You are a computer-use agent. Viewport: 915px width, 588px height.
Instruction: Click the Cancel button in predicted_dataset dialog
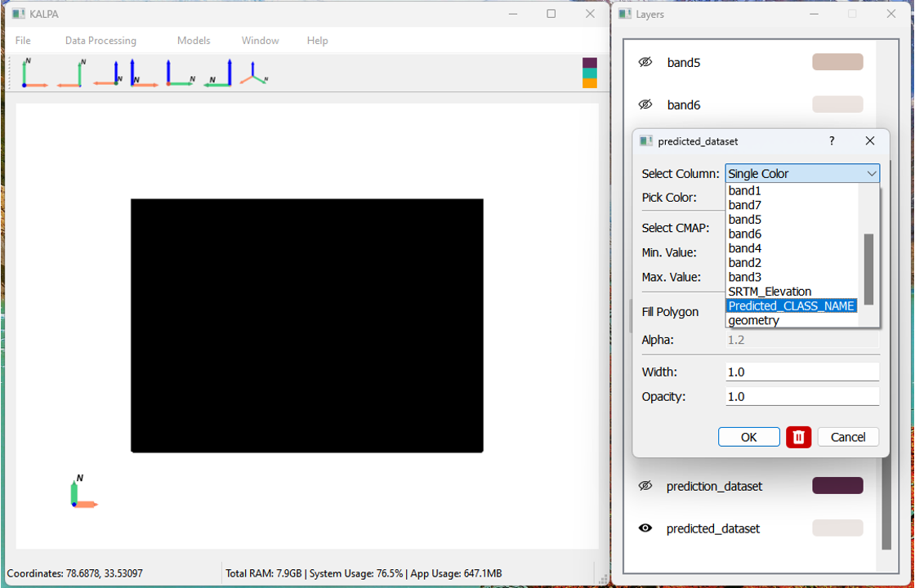pyautogui.click(x=848, y=437)
